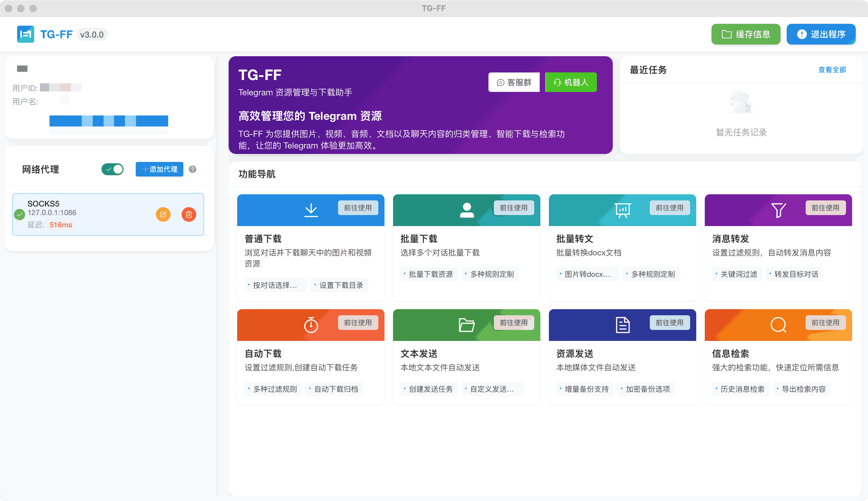Click the TG-FF logo icon in header
The image size is (868, 501).
26,34
